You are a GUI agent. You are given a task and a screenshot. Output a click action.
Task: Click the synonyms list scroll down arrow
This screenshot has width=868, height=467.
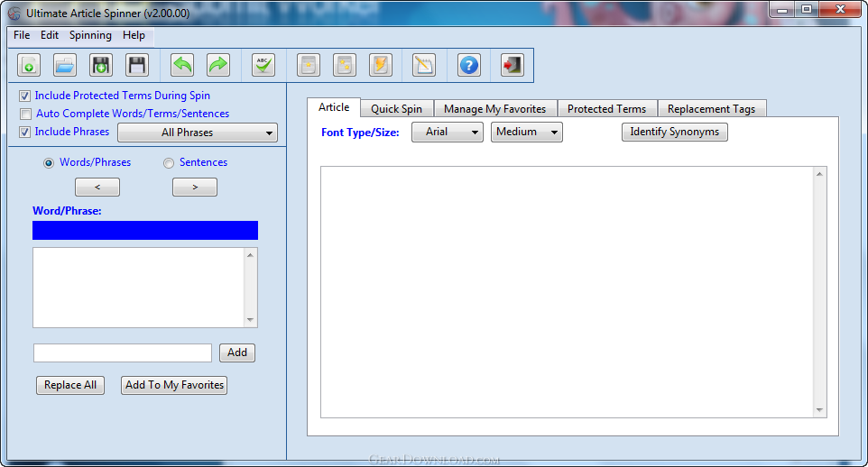tap(250, 320)
